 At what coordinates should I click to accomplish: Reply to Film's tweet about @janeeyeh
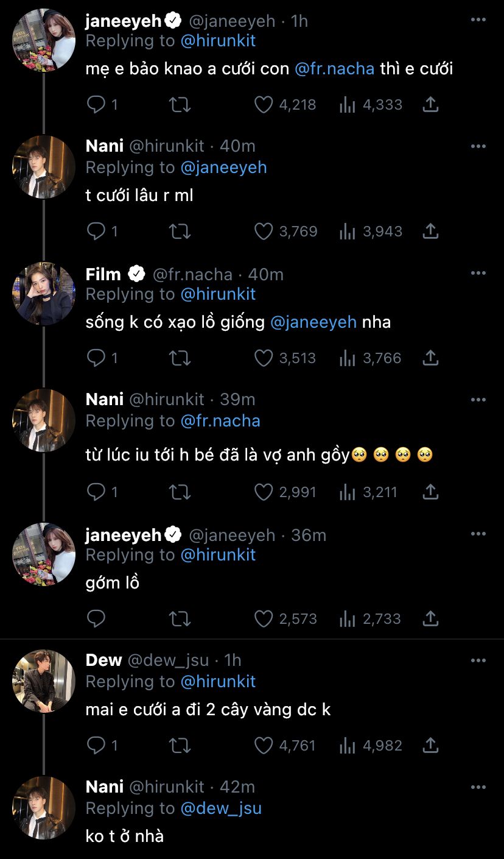(x=96, y=358)
